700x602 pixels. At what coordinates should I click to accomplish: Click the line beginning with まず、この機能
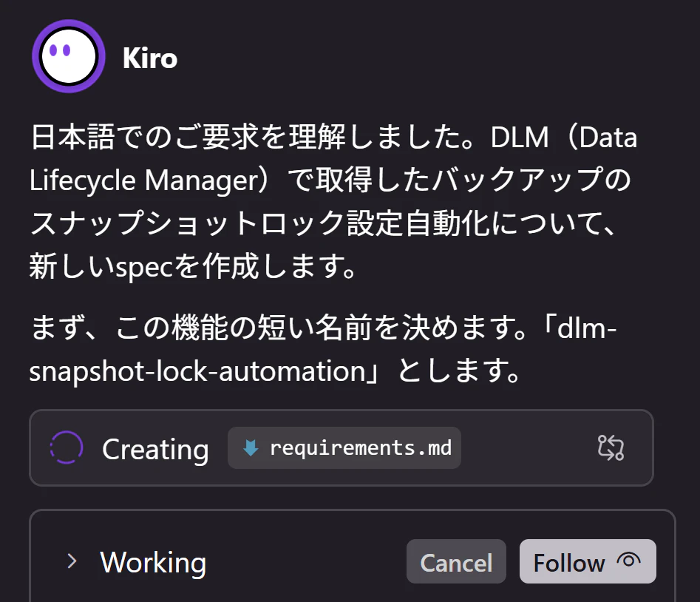(323, 328)
